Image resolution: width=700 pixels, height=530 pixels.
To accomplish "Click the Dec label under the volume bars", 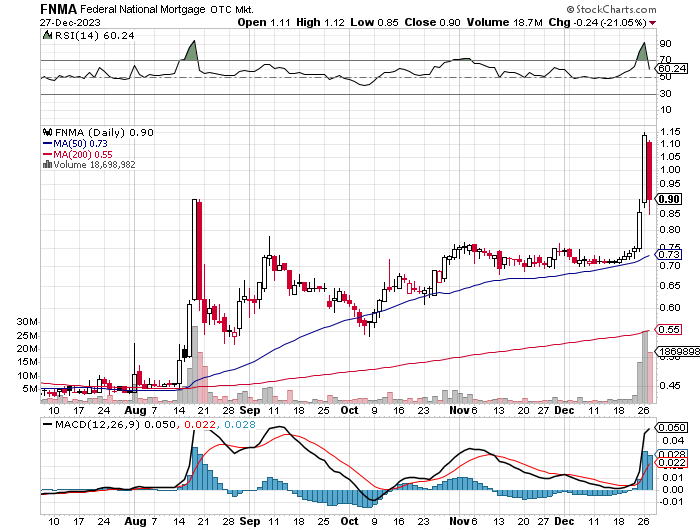I will 564,410.
